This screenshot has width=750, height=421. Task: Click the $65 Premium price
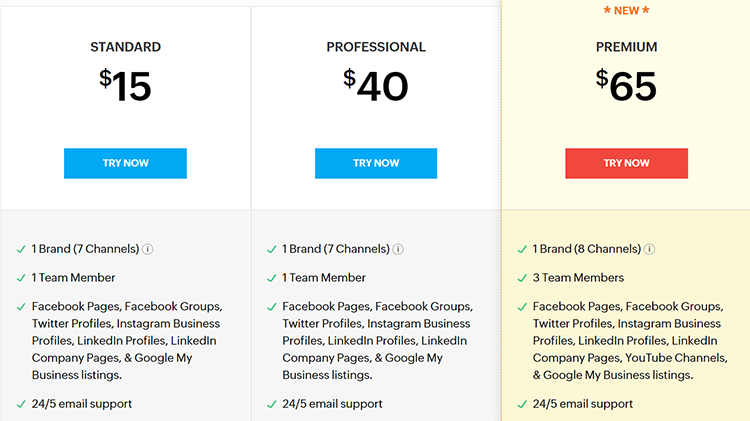(626, 86)
